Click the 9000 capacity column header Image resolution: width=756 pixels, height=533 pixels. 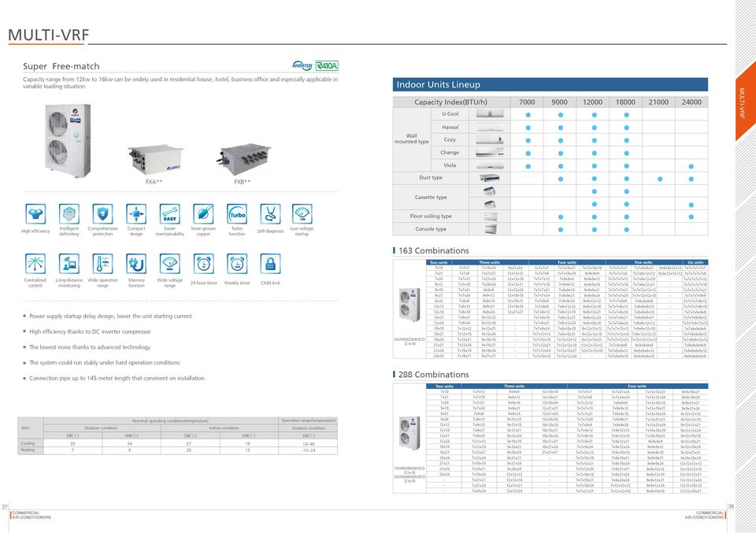coord(559,102)
